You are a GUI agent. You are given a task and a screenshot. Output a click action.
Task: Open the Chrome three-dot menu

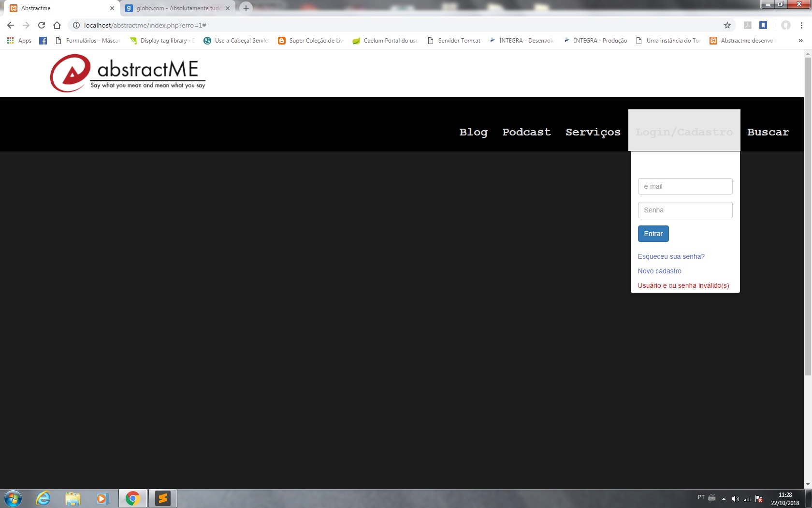(x=801, y=25)
